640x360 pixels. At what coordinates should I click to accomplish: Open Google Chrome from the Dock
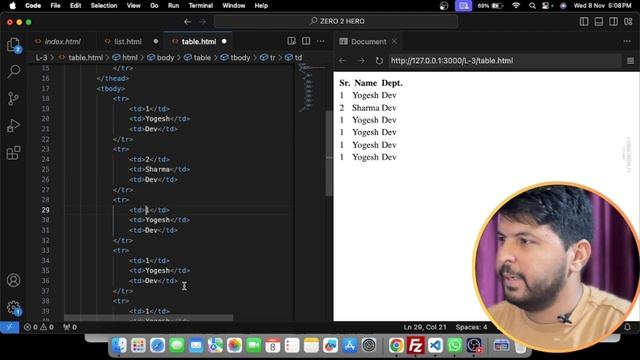coord(396,346)
